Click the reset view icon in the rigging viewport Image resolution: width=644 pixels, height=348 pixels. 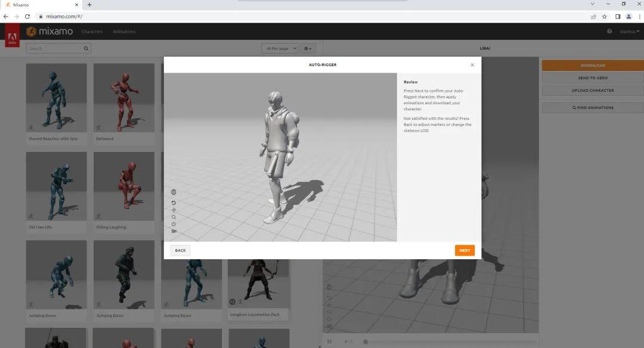(x=174, y=224)
